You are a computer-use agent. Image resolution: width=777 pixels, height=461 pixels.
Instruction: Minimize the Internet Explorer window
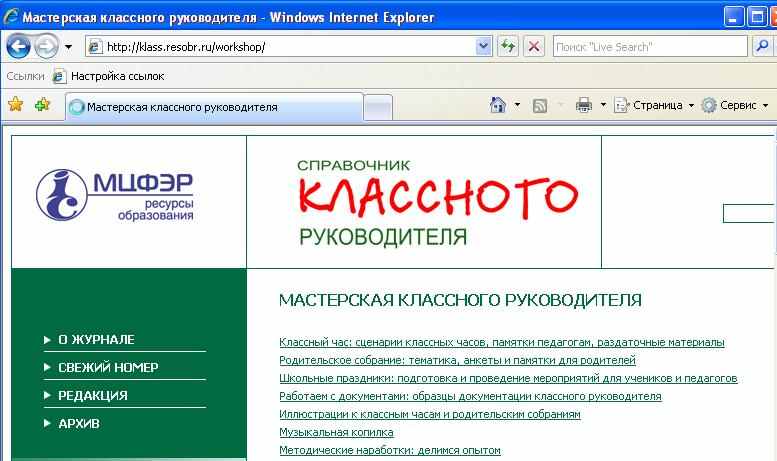point(733,17)
